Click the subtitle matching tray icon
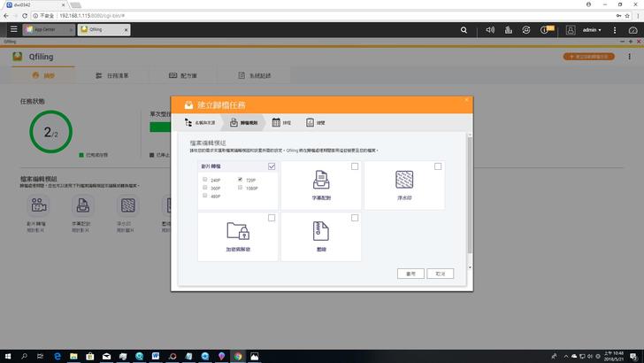Image resolution: width=644 pixels, height=363 pixels. [320, 181]
